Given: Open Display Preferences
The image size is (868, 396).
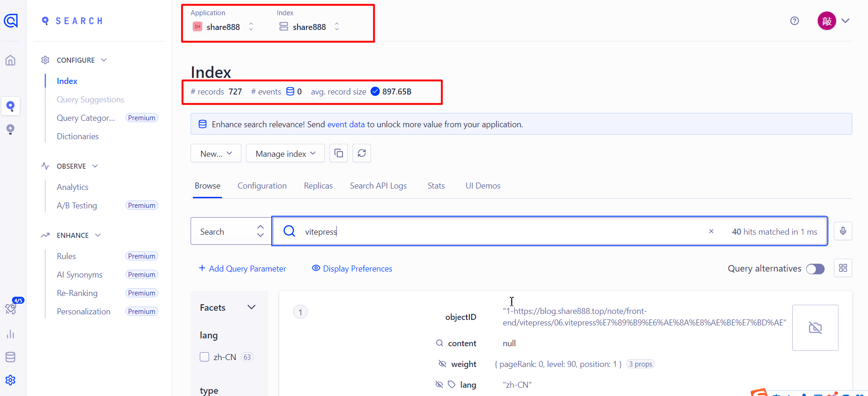Looking at the screenshot, I should pos(352,268).
